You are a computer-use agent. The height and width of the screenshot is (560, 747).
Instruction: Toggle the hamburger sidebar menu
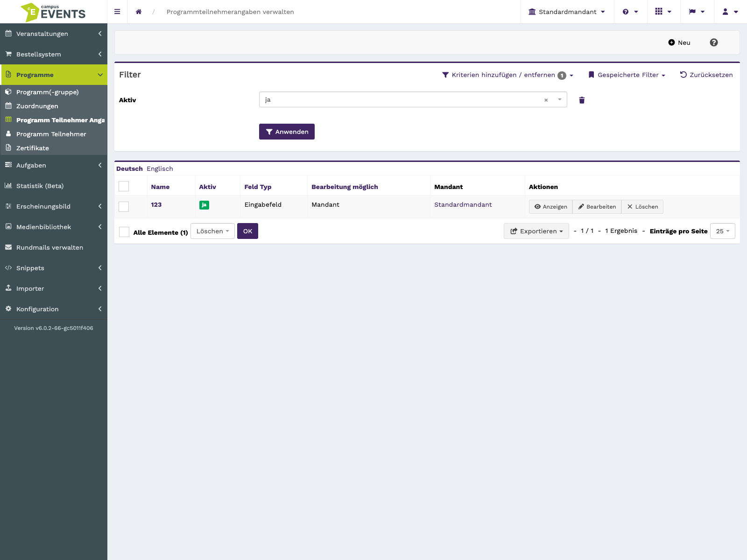pos(117,12)
